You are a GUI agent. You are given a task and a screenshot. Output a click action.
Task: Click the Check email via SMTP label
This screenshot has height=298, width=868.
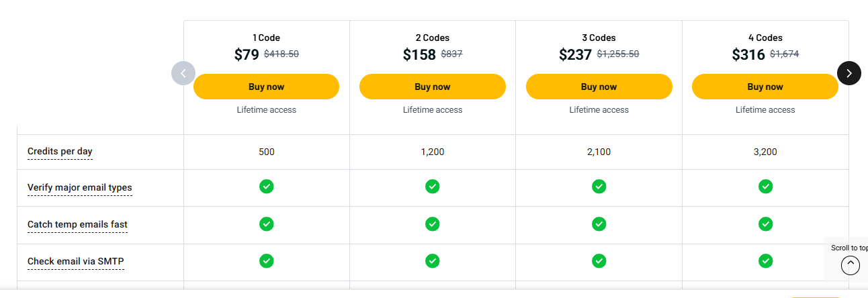pos(75,262)
